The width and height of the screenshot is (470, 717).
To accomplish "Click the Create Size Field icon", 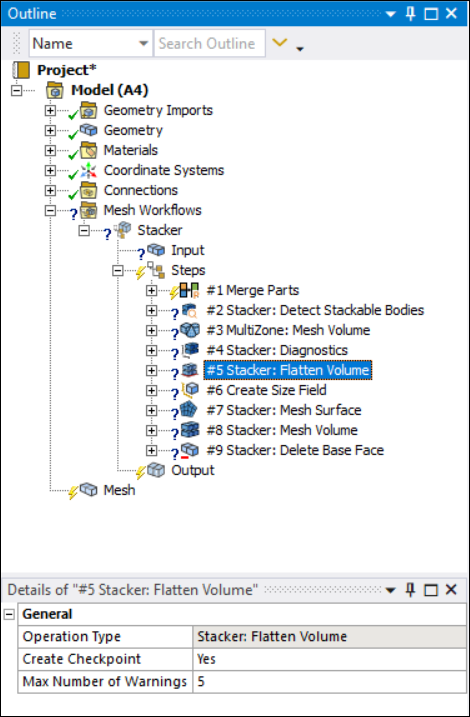I will pos(190,390).
